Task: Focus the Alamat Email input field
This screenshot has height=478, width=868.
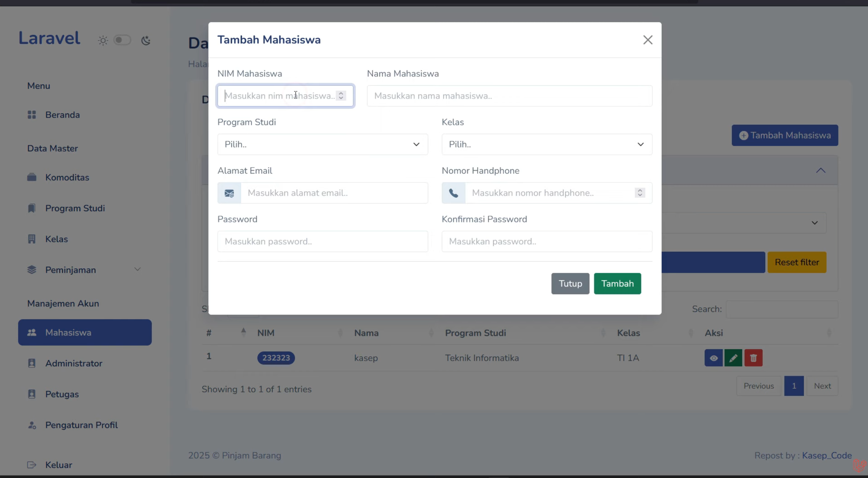Action: (334, 193)
